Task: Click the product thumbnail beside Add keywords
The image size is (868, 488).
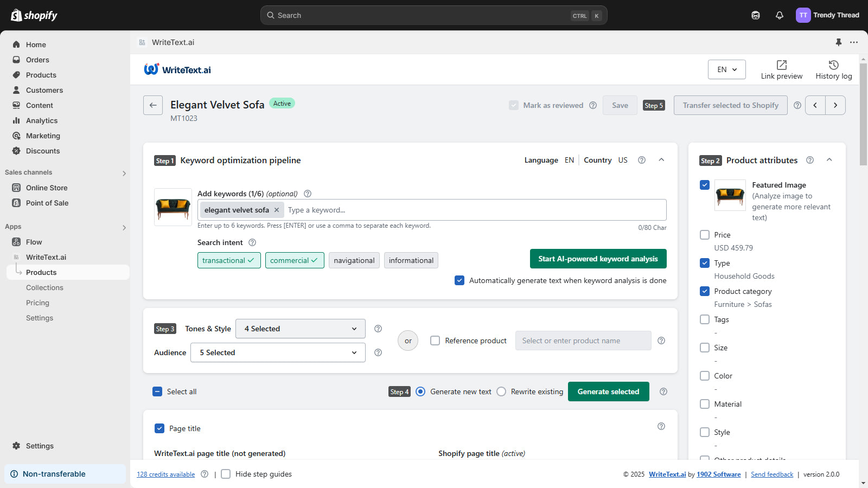Action: [173, 208]
